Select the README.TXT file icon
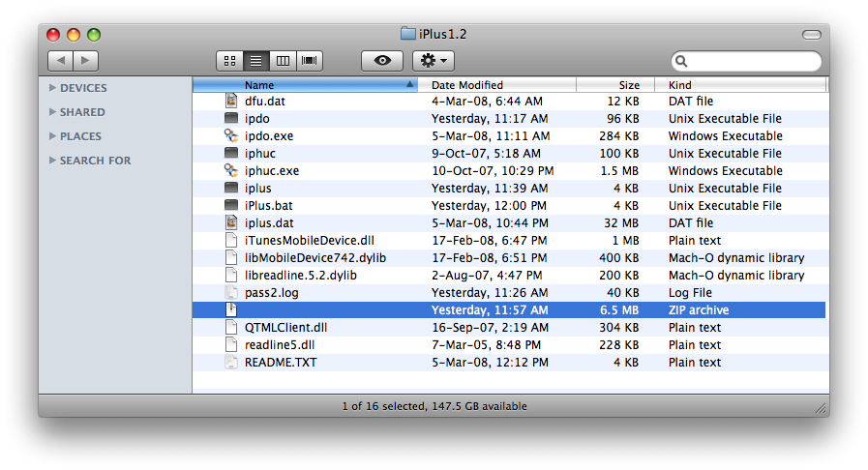This screenshot has height=470, width=868. [x=231, y=363]
